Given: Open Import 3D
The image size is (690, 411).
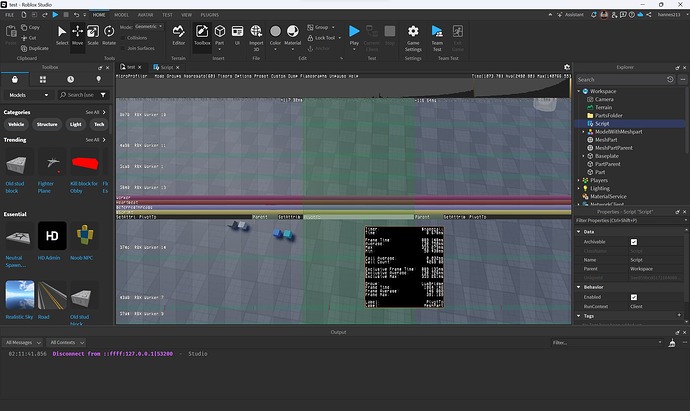Looking at the screenshot, I should [256, 38].
